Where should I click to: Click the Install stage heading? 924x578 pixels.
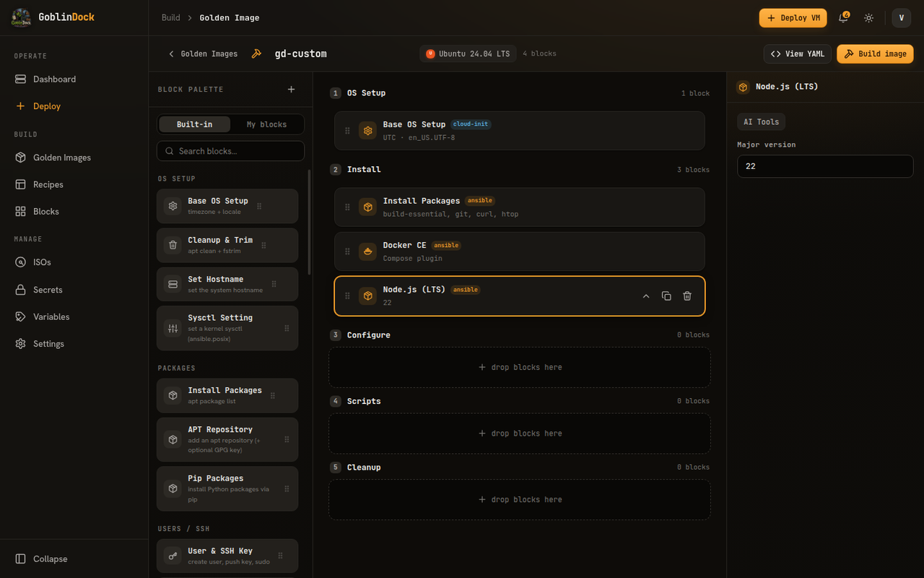364,170
